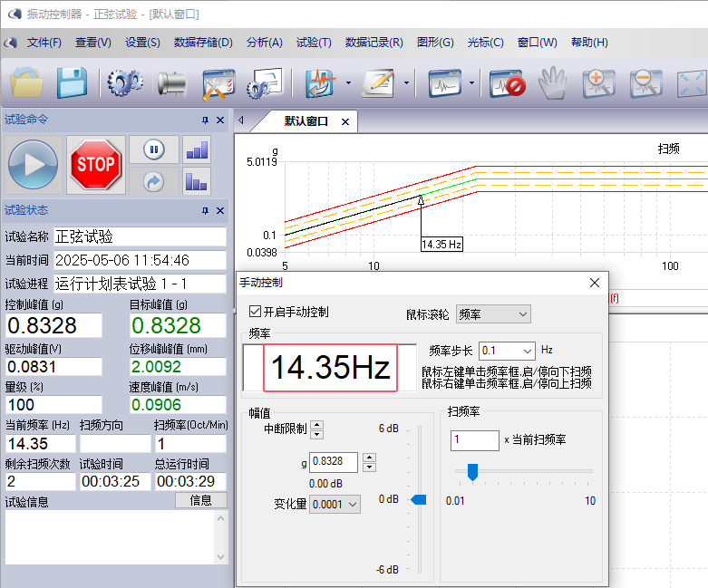Open the 查看(V) menu
This screenshot has width=708, height=588.
[93, 43]
